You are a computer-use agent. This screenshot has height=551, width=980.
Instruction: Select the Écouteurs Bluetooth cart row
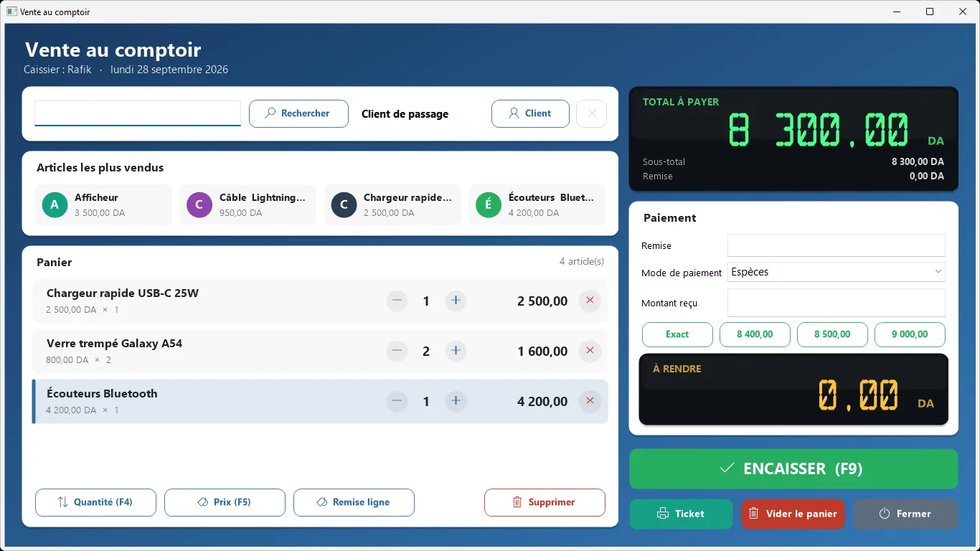pos(320,401)
